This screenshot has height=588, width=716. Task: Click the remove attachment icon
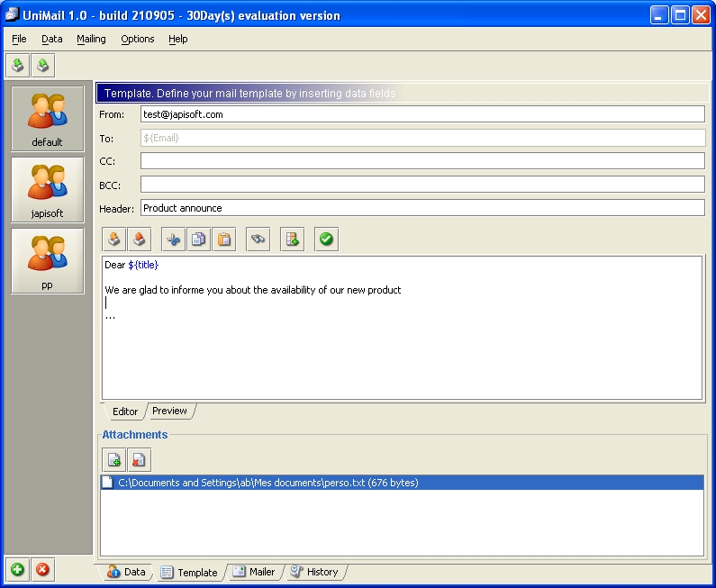coord(140,460)
